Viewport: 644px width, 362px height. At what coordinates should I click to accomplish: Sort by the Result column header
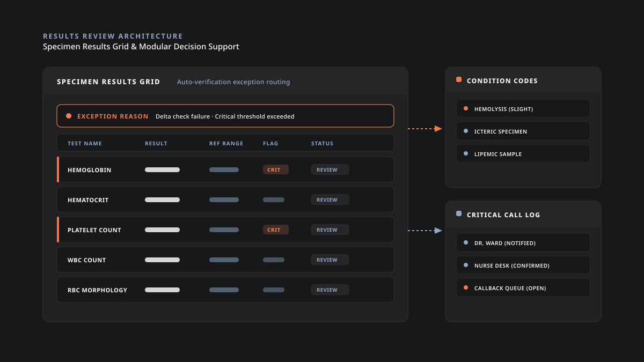coord(156,143)
